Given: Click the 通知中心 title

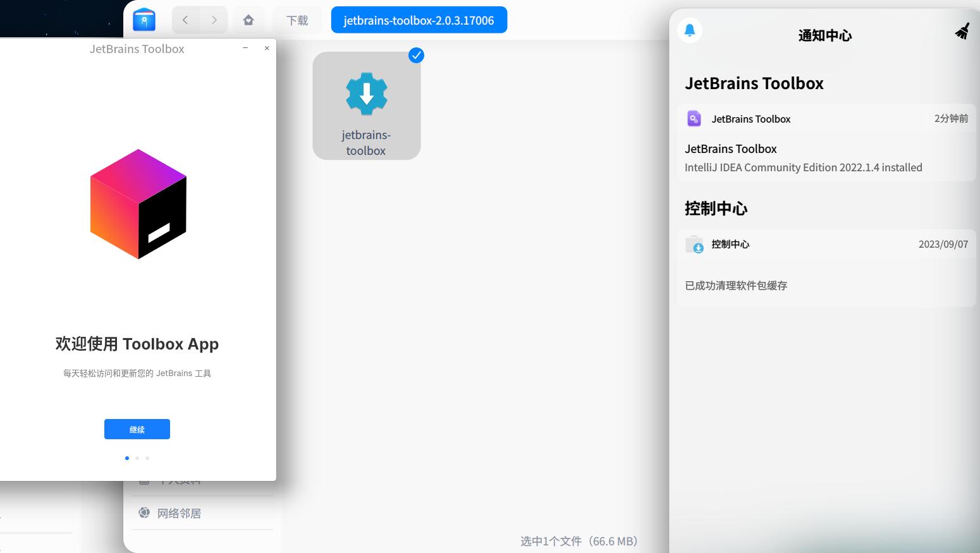Looking at the screenshot, I should [x=825, y=35].
